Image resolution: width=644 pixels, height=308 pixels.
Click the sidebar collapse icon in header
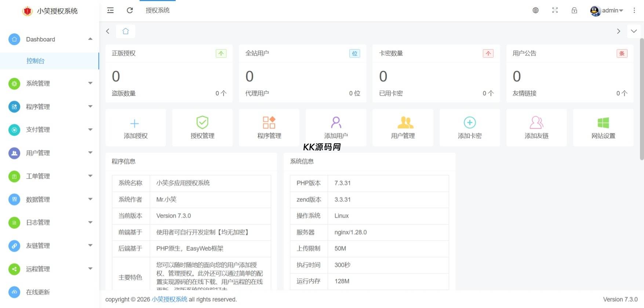[x=110, y=10]
